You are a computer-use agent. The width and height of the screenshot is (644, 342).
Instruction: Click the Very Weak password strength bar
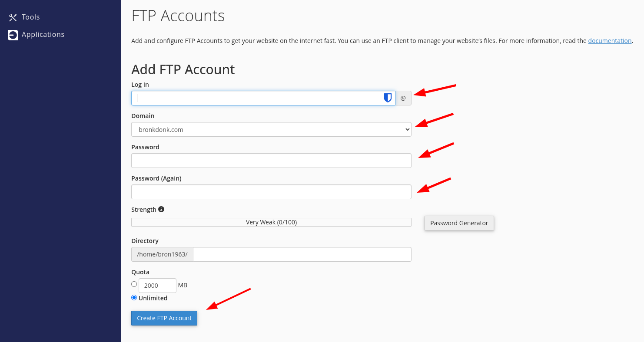point(271,222)
